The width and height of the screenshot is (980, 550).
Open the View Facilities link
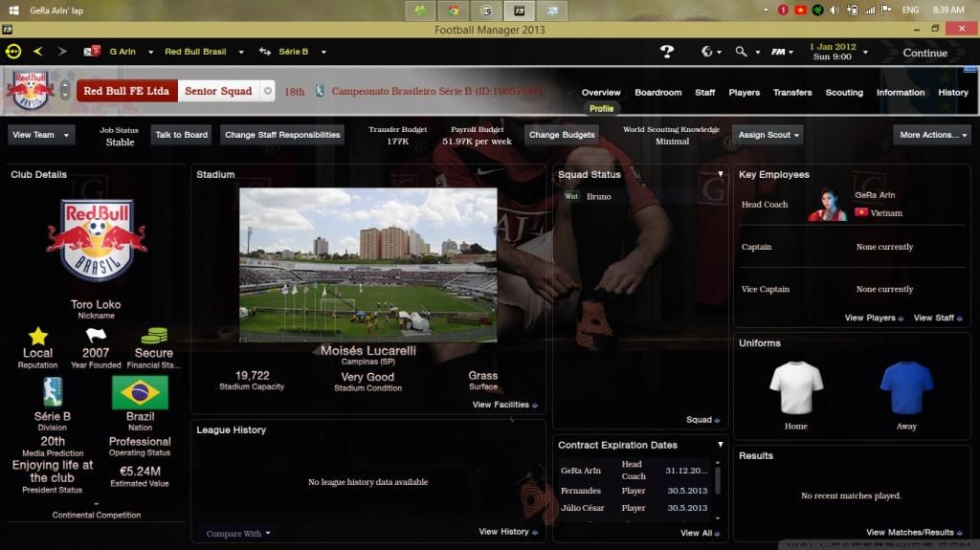click(504, 405)
